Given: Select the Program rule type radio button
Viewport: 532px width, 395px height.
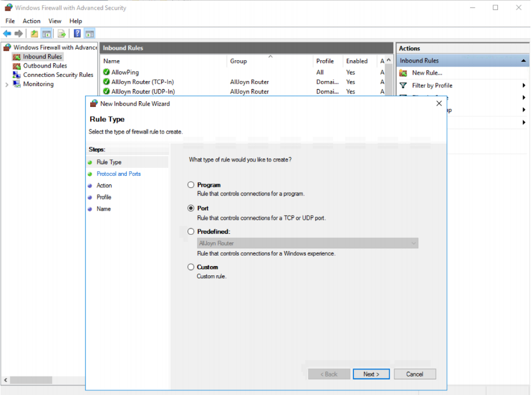Looking at the screenshot, I should coord(191,184).
